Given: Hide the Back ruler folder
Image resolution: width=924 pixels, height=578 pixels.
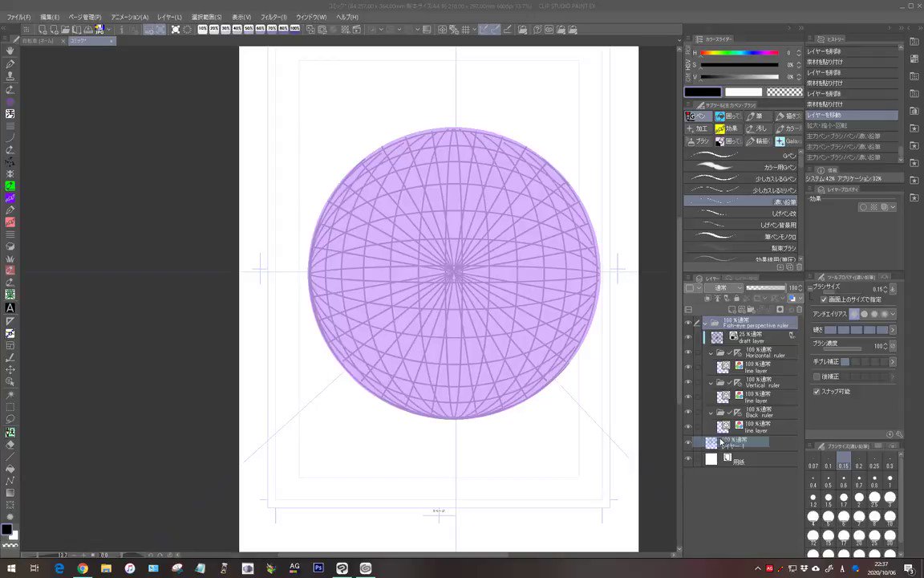Looking at the screenshot, I should pyautogui.click(x=687, y=412).
